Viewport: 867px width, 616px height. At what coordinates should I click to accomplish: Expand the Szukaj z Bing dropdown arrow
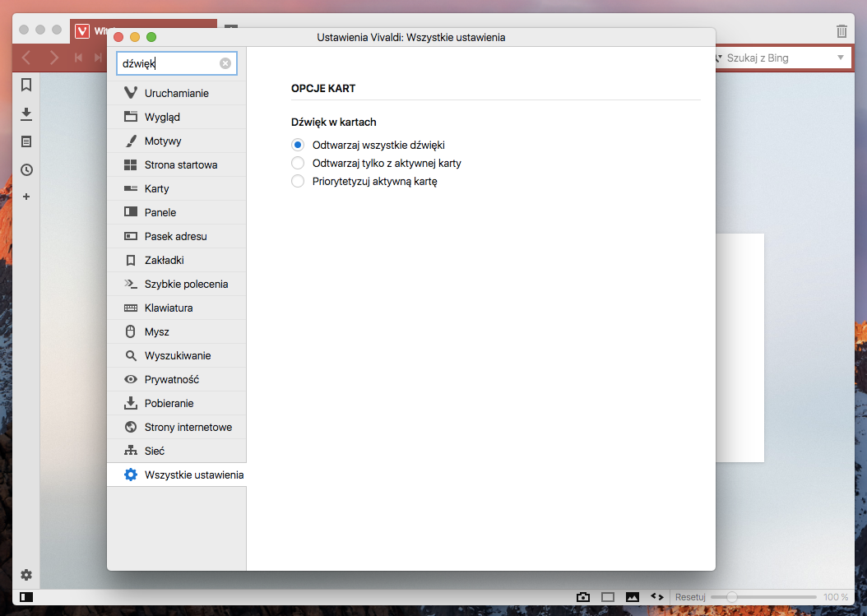pos(841,58)
